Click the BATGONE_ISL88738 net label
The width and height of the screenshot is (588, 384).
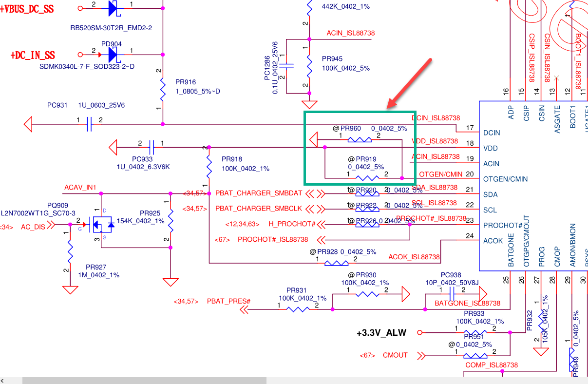tap(468, 303)
